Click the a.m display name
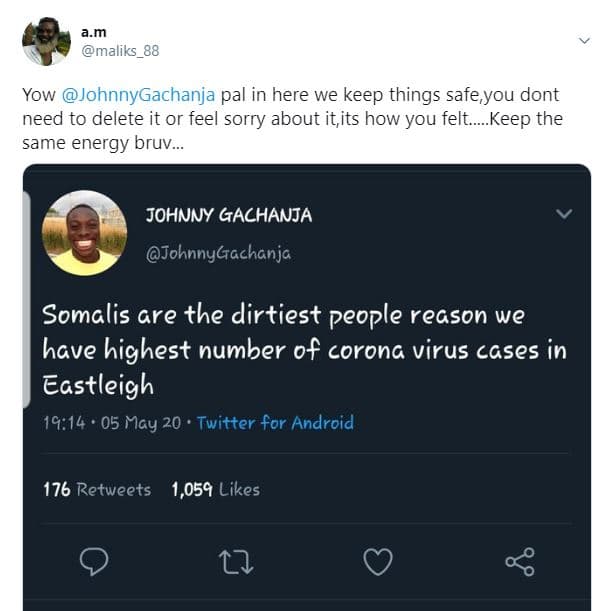603x611 pixels. click(93, 32)
